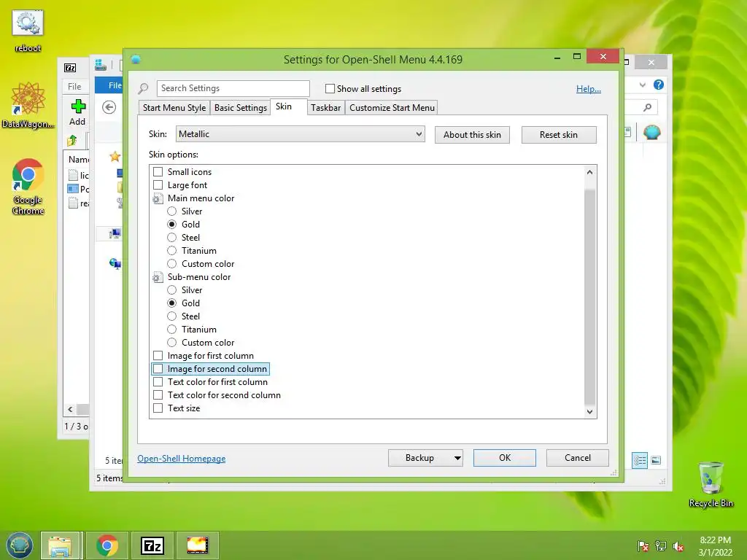Click the This PC icon in Explorer's pane
747x560 pixels.
tap(115, 233)
